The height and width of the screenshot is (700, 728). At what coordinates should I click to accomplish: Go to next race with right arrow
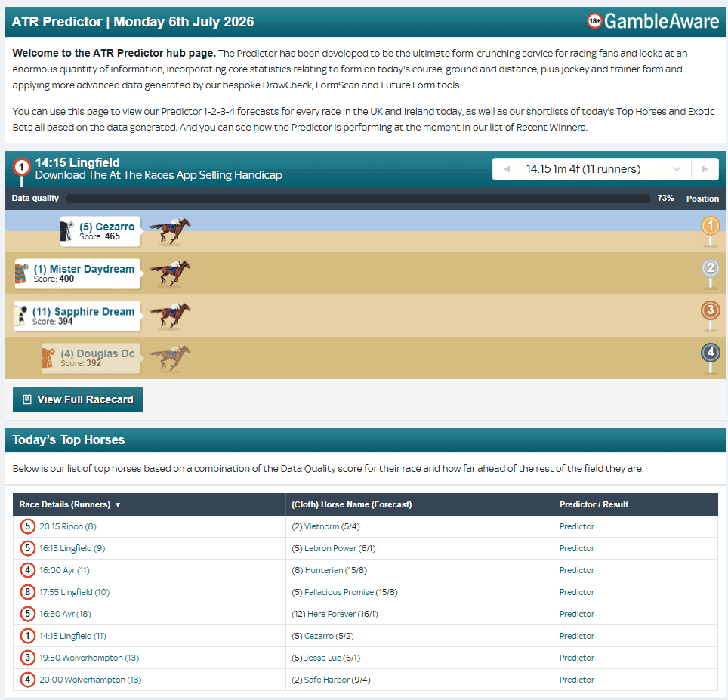click(x=705, y=169)
